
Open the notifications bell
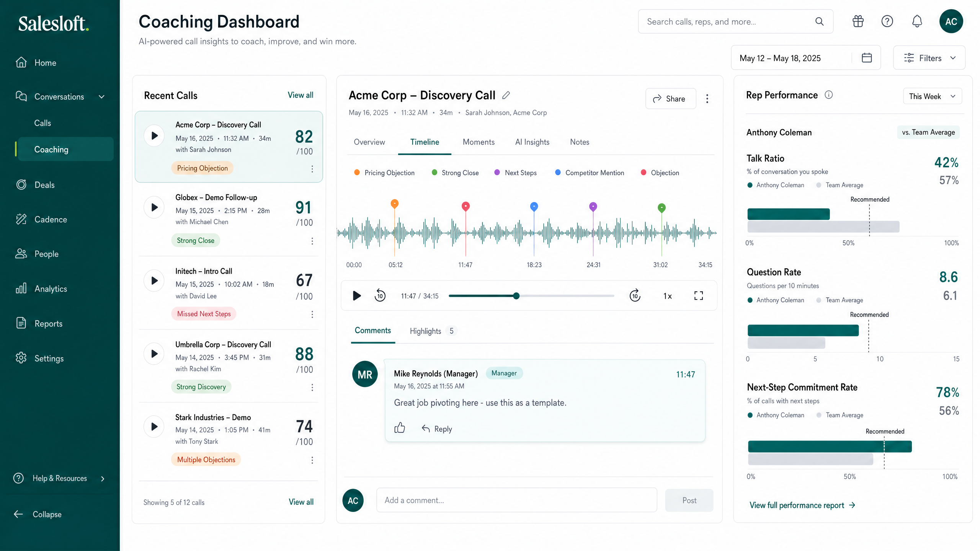917,21
